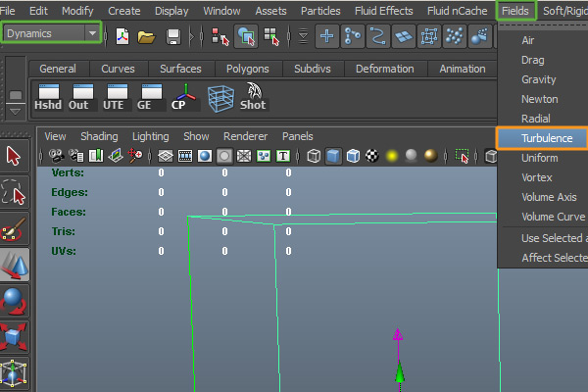
Task: Open the Dynamics menu set dropdown
Action: pyautogui.click(x=52, y=33)
